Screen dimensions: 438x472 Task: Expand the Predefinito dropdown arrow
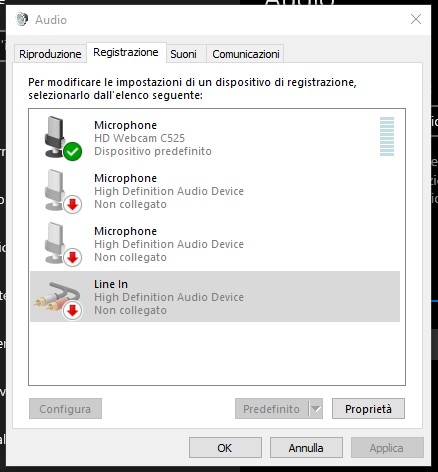[316, 409]
